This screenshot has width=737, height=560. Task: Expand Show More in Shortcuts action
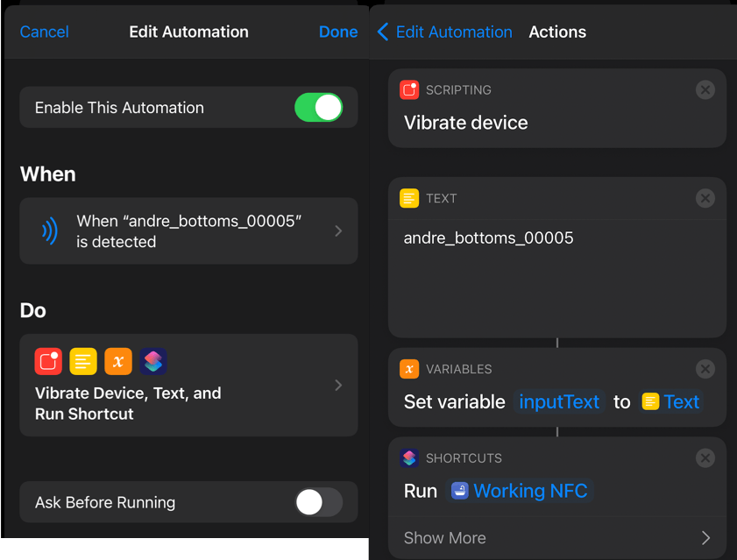pos(557,537)
